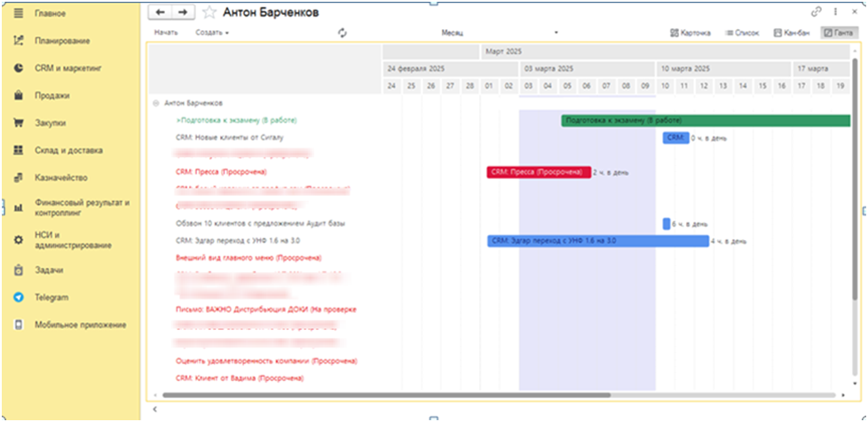
Task: Switch to Список view
Action: point(745,33)
